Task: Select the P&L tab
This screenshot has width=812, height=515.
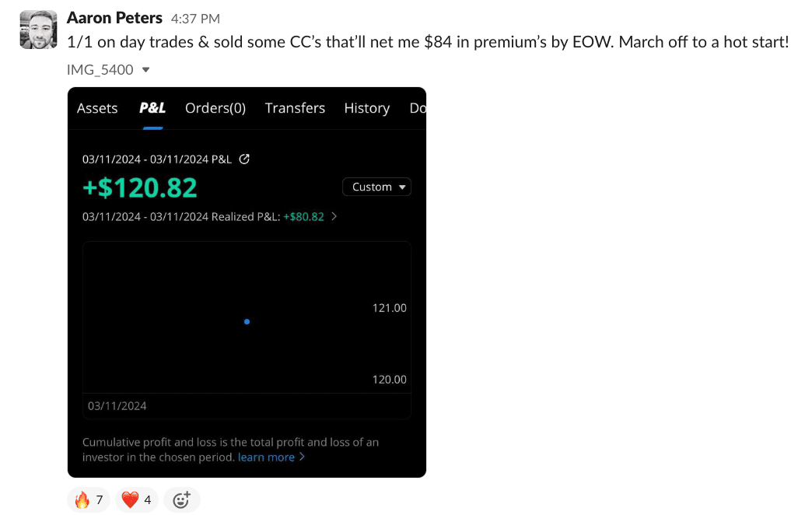Action: tap(152, 108)
